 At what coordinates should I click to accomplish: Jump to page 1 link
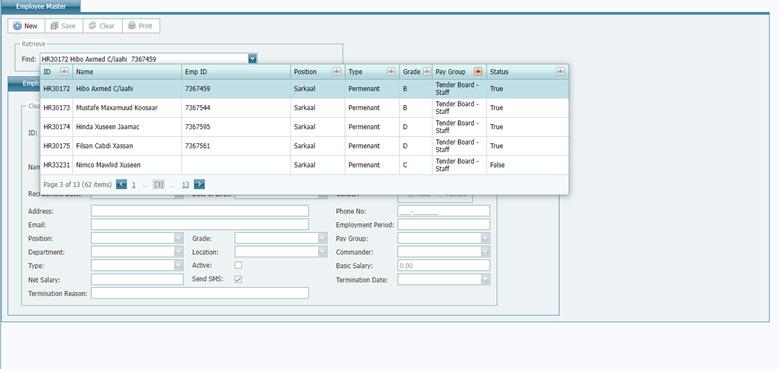(x=134, y=184)
